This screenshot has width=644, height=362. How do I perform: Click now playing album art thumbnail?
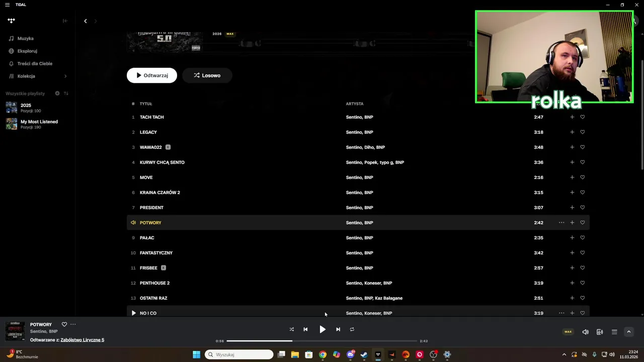click(15, 331)
